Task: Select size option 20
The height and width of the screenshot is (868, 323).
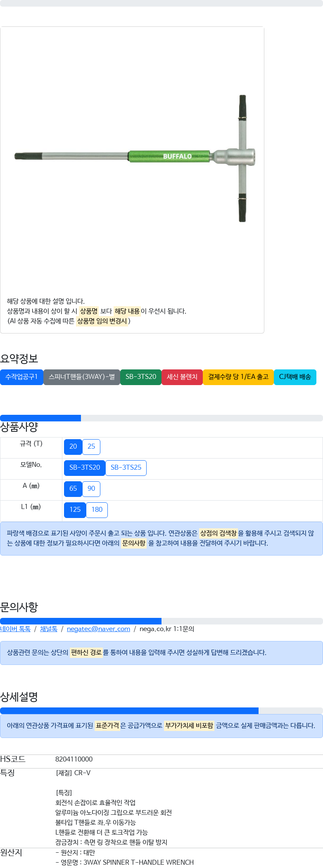Action: coord(73,447)
